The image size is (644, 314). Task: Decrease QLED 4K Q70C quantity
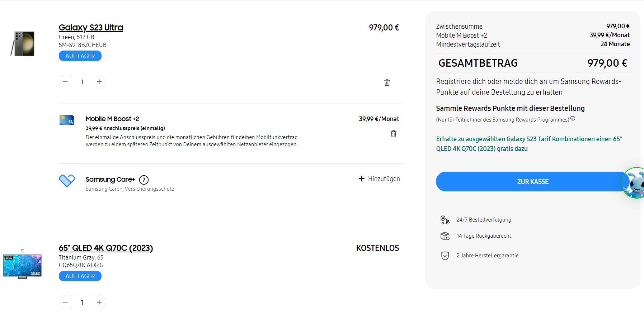(x=65, y=302)
